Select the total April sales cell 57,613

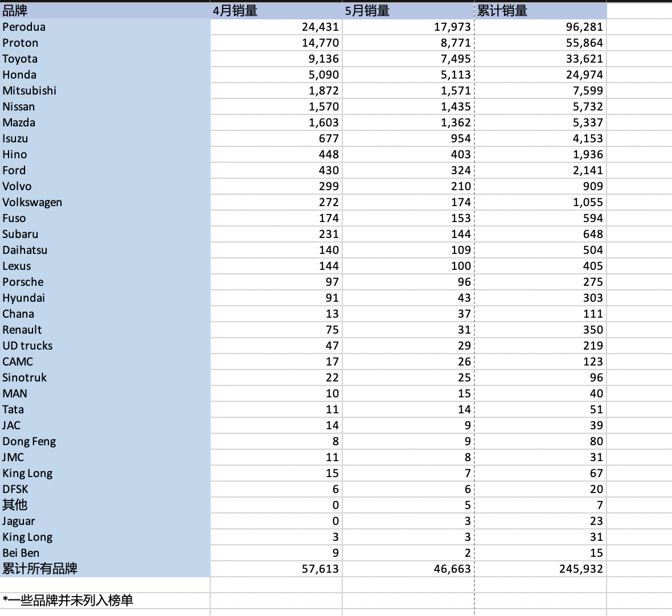tap(276, 569)
